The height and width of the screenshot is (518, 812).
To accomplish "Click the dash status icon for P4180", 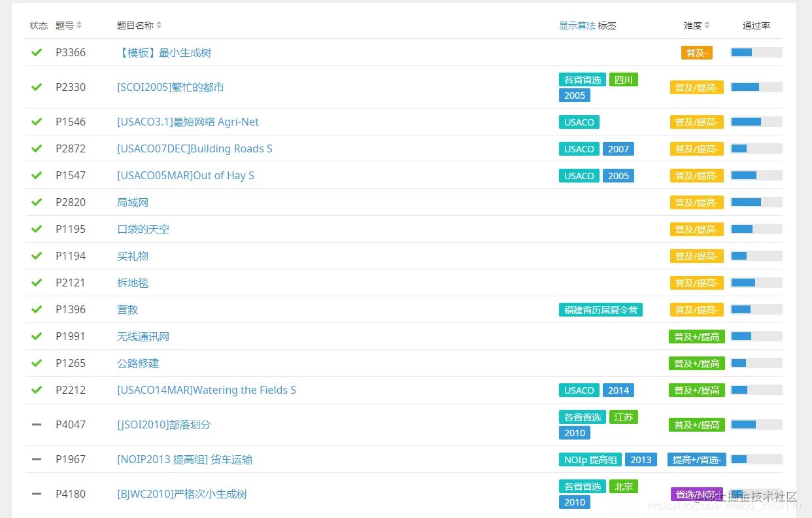I will (37, 494).
